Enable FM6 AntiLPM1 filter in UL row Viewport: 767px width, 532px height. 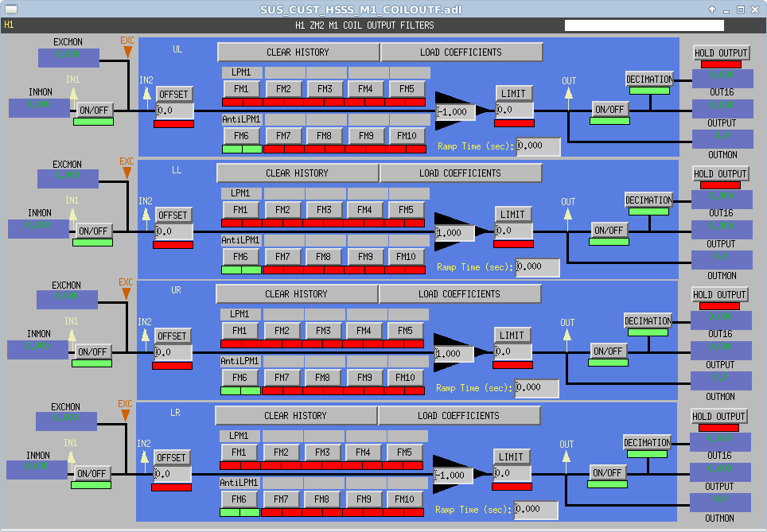pyautogui.click(x=241, y=136)
